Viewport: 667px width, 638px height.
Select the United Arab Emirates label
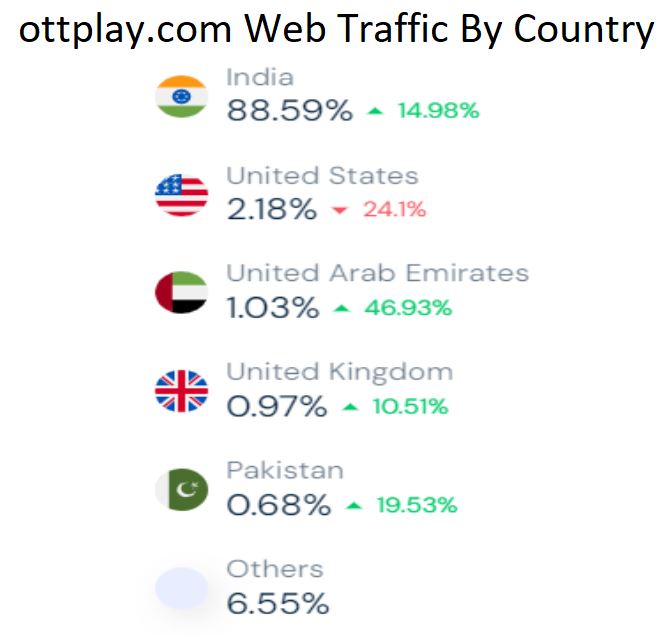(x=377, y=273)
